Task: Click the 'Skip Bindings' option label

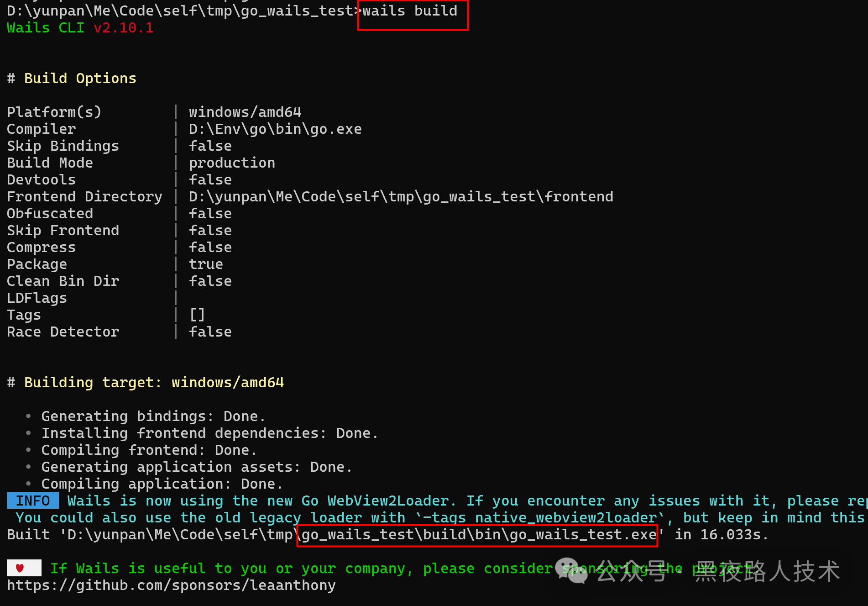Action: (x=63, y=146)
